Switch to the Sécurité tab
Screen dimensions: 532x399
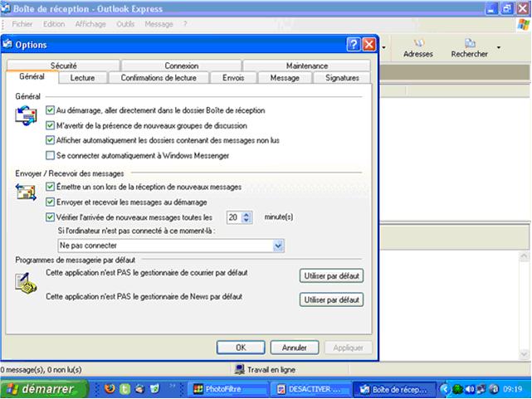[63, 66]
